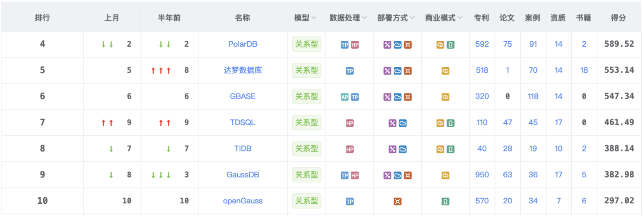The height and width of the screenshot is (218, 644).
Task: Click PolarDB's yellow link business icon
Action: 440,45
